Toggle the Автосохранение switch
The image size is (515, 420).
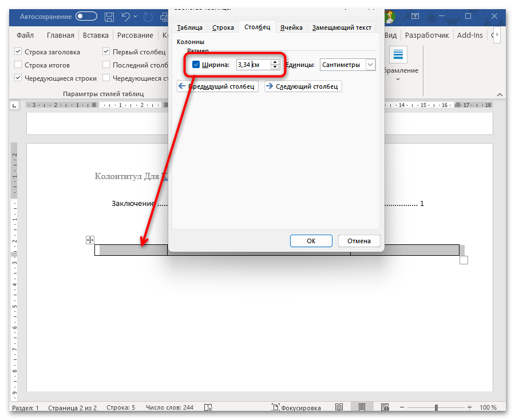click(86, 16)
